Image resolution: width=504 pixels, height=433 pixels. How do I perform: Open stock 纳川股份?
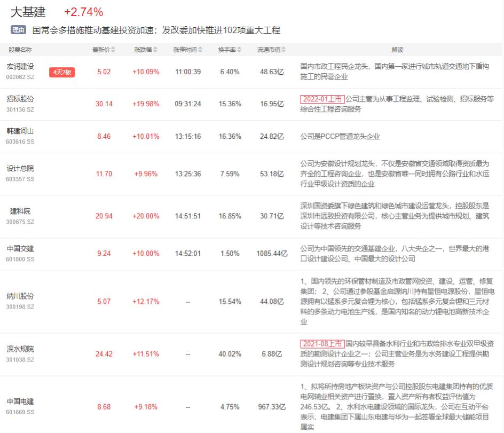tap(20, 296)
